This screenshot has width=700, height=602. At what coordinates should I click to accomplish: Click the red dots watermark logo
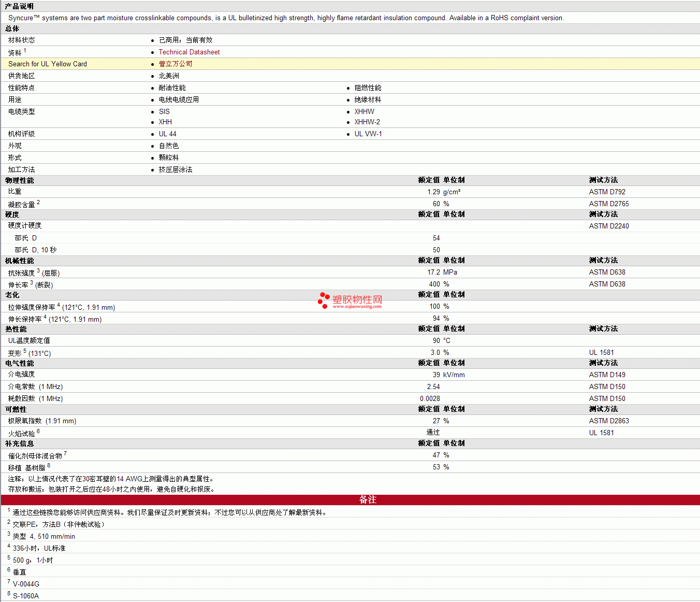(x=324, y=300)
